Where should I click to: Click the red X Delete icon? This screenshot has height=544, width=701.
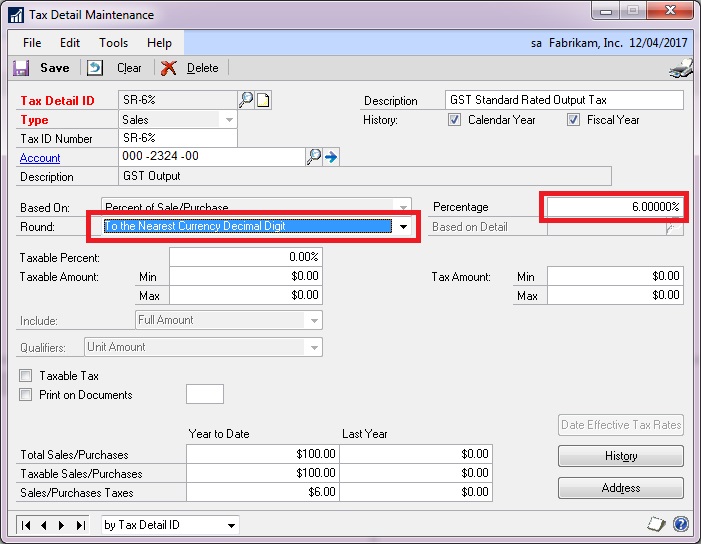point(169,68)
